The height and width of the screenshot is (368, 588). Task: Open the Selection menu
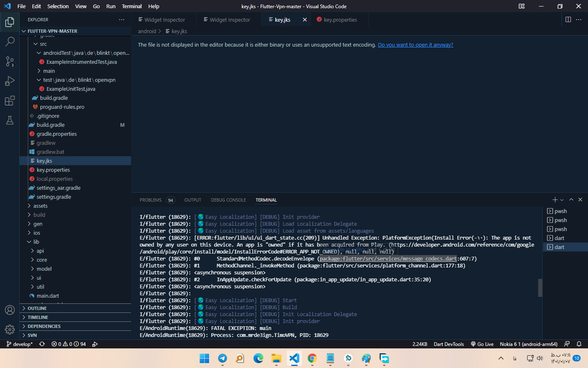click(58, 6)
